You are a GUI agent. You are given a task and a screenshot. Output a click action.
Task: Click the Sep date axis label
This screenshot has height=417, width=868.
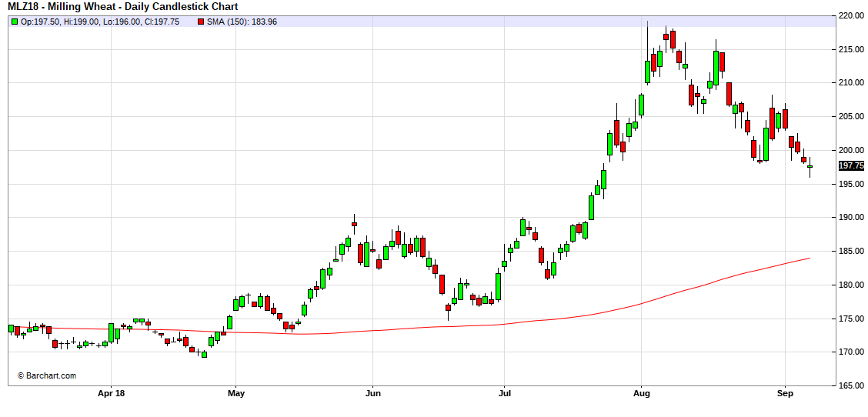(x=784, y=394)
